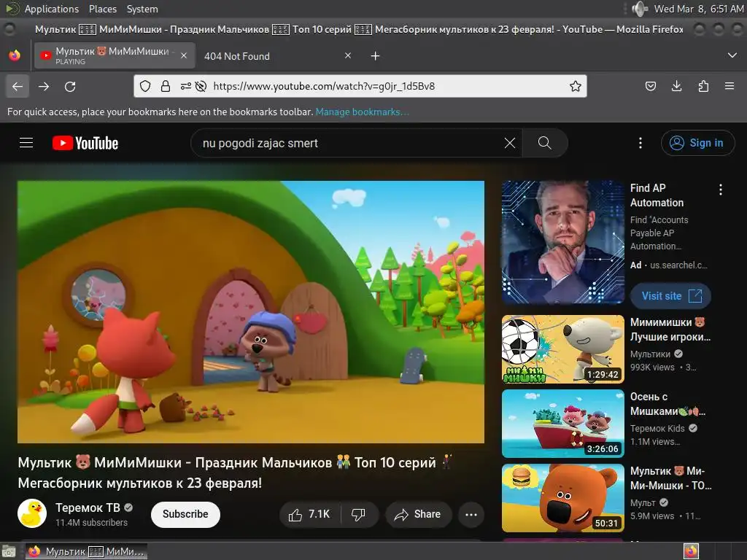This screenshot has height=560, width=747.
Task: Click the Find AP Automation ad title
Action: (x=657, y=195)
